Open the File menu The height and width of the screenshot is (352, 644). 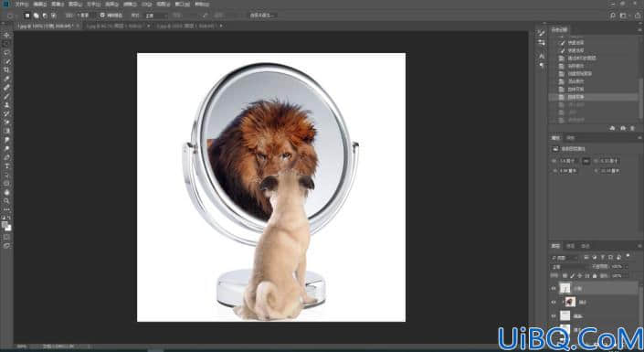(x=22, y=4)
